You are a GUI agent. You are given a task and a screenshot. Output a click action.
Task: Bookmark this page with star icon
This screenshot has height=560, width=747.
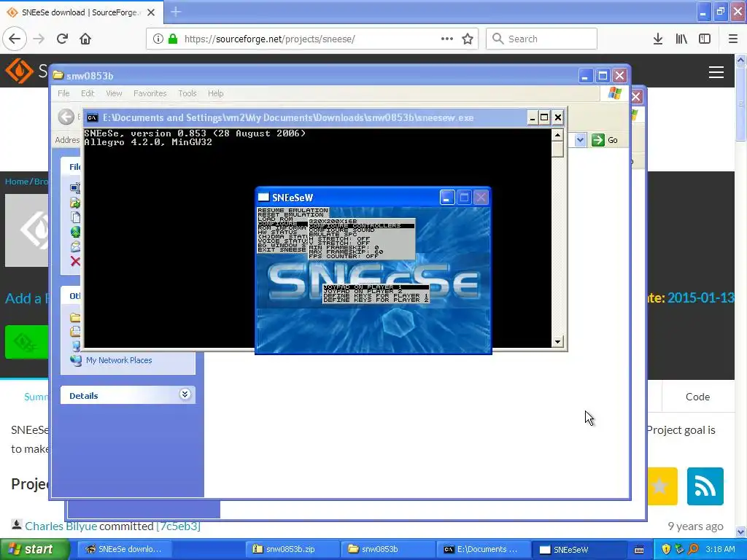coord(468,39)
